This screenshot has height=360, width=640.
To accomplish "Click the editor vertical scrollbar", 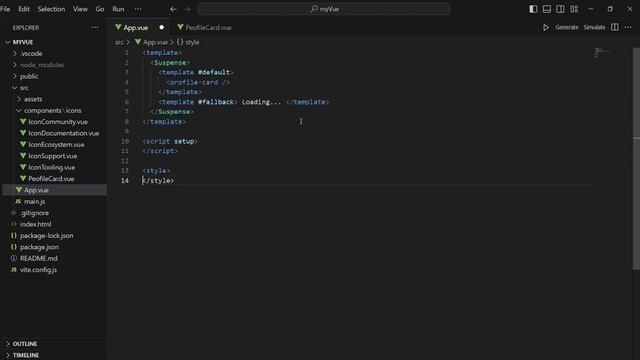I will click(636, 158).
